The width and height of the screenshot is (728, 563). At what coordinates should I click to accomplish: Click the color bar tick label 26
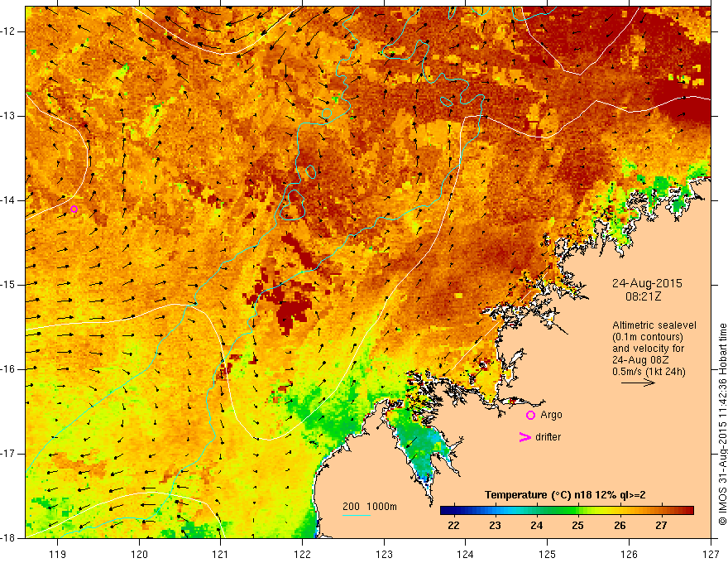620,526
